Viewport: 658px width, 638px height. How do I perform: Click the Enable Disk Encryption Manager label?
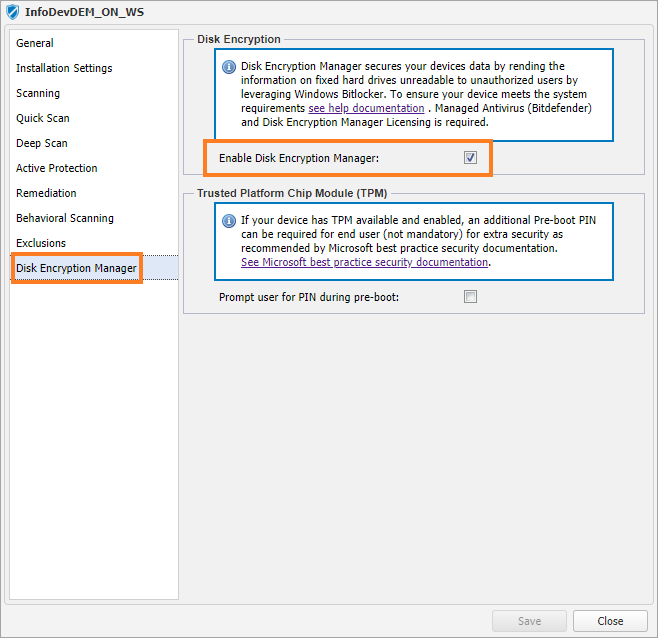pos(299,158)
